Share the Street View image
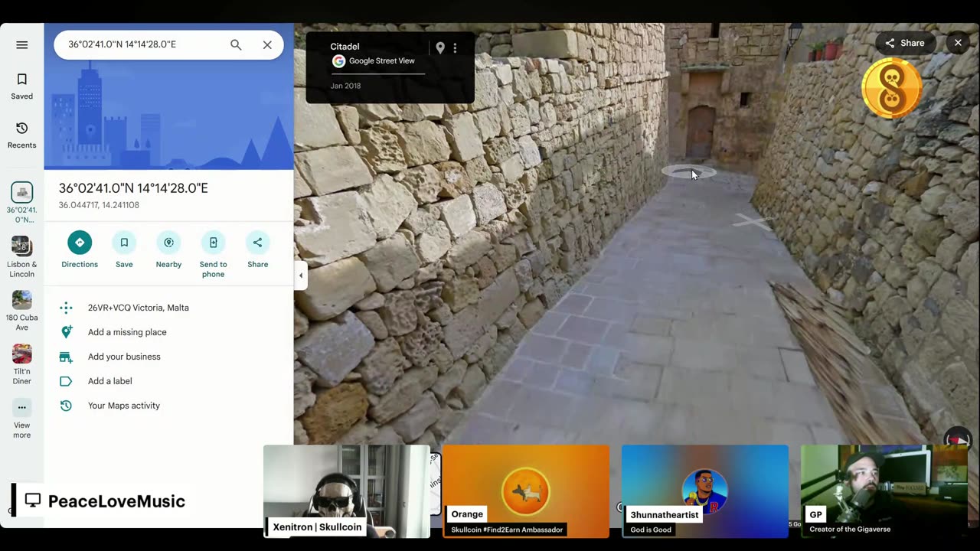 coord(905,43)
